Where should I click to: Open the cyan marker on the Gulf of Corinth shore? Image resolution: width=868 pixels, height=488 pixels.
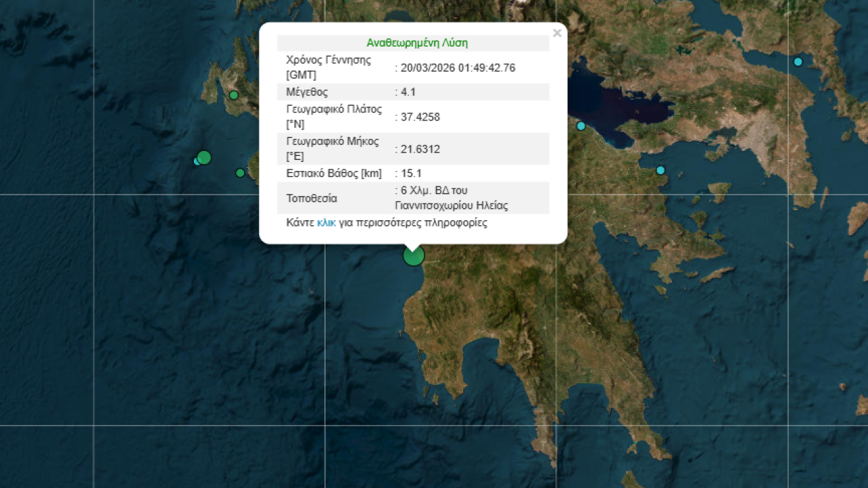pyautogui.click(x=581, y=126)
